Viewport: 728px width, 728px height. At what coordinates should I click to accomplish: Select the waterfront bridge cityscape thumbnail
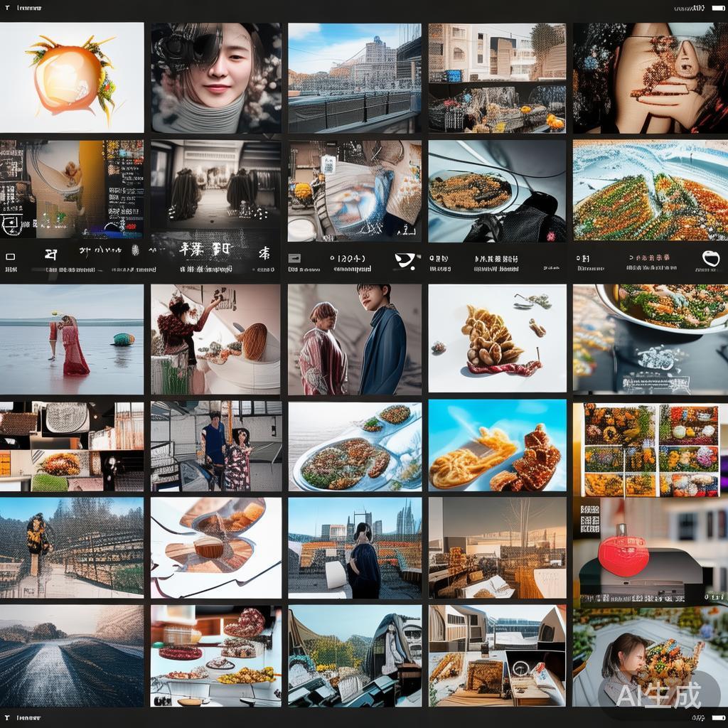(x=354, y=77)
